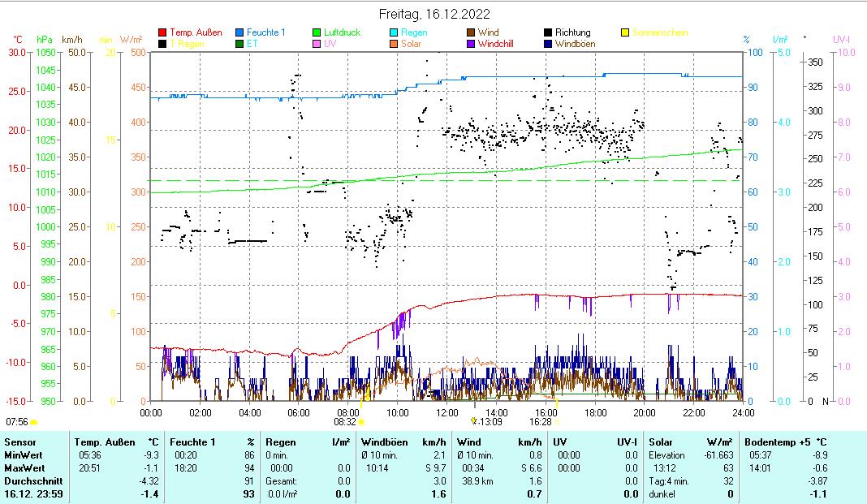867x504 pixels.
Task: Click the solar noon marker at 13:09
Action: (474, 421)
